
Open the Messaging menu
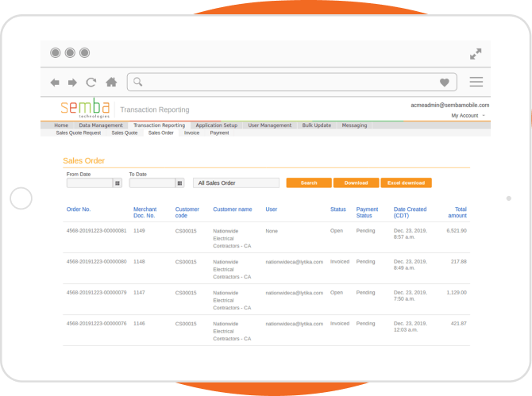[x=354, y=125]
